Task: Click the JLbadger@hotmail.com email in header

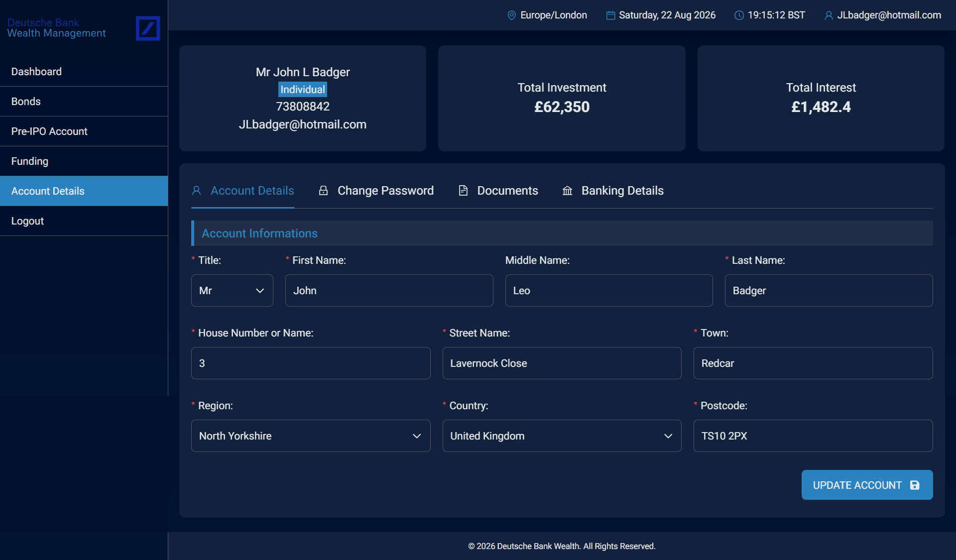Action: [x=889, y=15]
